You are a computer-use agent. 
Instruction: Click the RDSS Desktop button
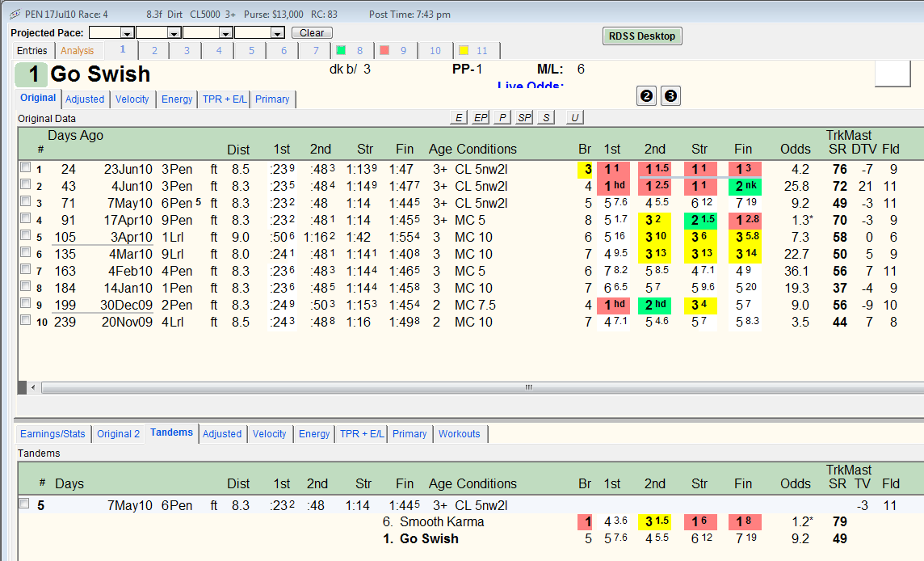(642, 36)
